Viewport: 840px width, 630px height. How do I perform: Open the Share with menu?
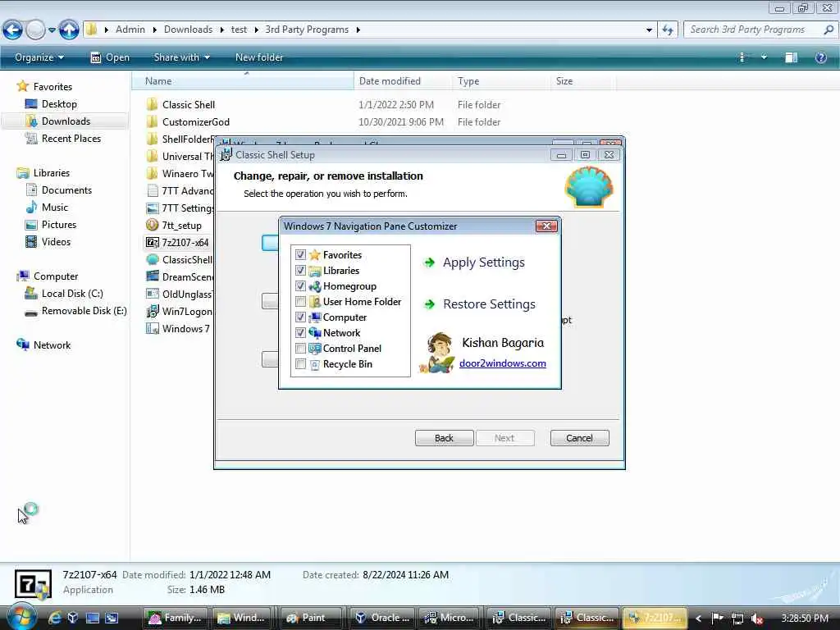(x=181, y=57)
